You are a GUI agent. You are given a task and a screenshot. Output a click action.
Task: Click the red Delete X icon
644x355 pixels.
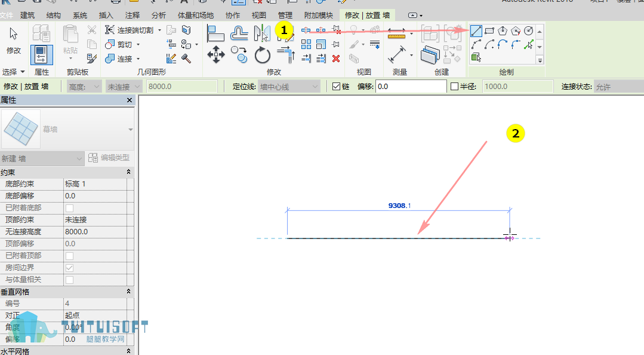(x=336, y=59)
